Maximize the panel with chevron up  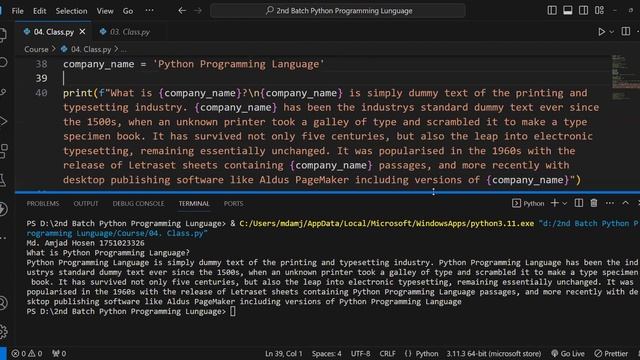[x=625, y=203]
